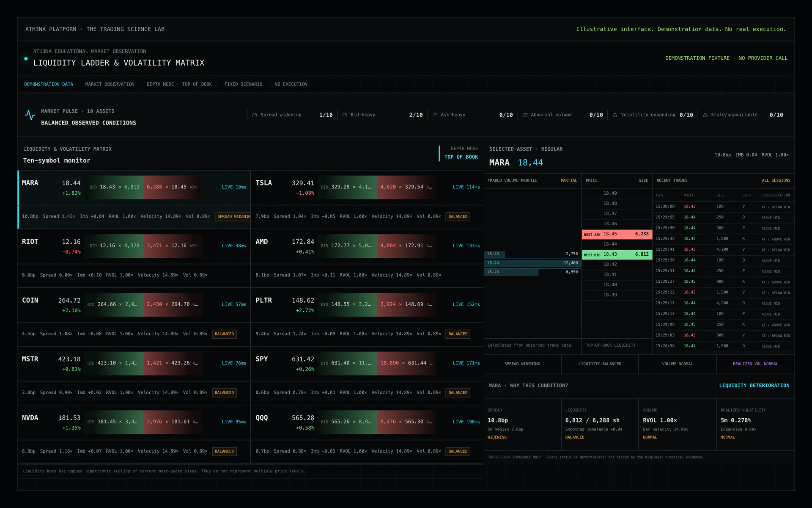Click the 18.39 price ladder row
Image resolution: width=812 pixels, height=508 pixels.
[617, 295]
